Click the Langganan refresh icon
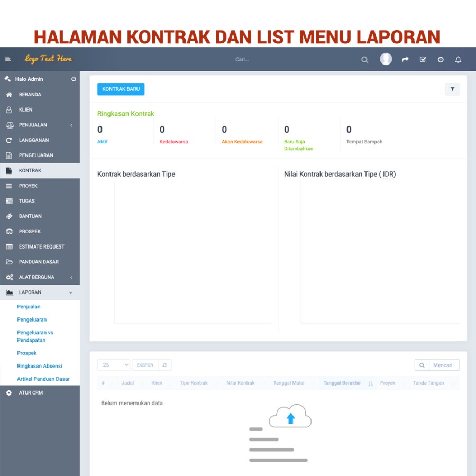The width and height of the screenshot is (476, 476). pyautogui.click(x=9, y=140)
